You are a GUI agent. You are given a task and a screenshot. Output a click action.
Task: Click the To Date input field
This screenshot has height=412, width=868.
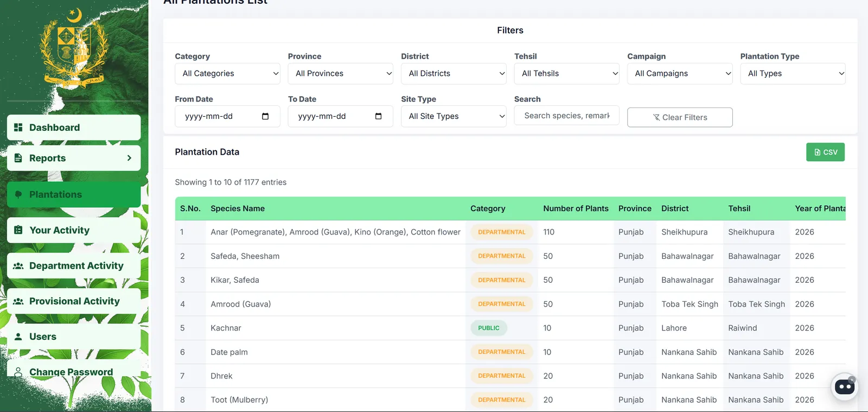340,116
